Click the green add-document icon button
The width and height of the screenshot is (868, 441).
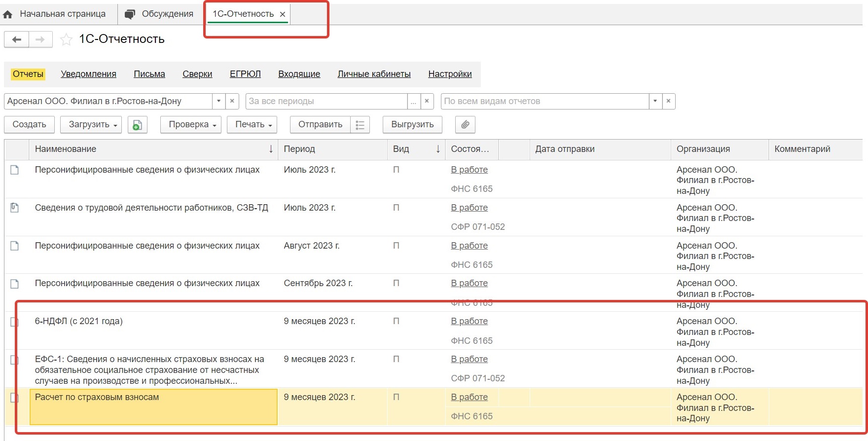click(x=138, y=125)
